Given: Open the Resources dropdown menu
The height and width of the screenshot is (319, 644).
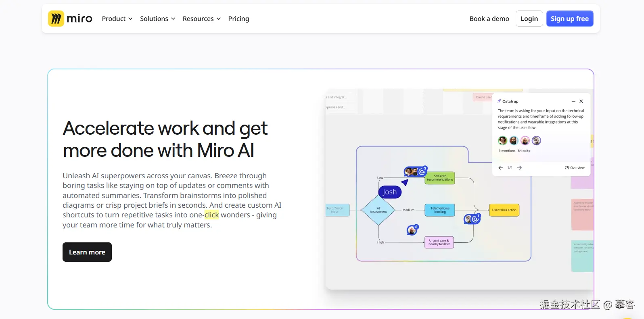Looking at the screenshot, I should pyautogui.click(x=202, y=19).
